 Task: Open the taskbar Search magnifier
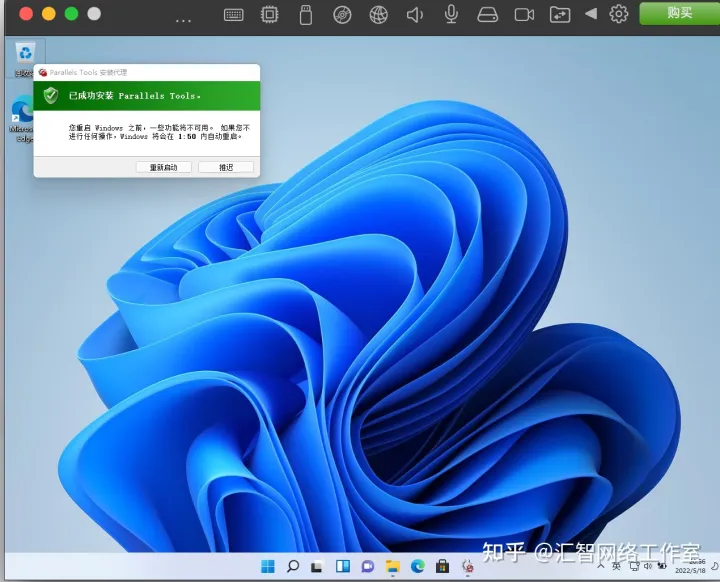[292, 566]
